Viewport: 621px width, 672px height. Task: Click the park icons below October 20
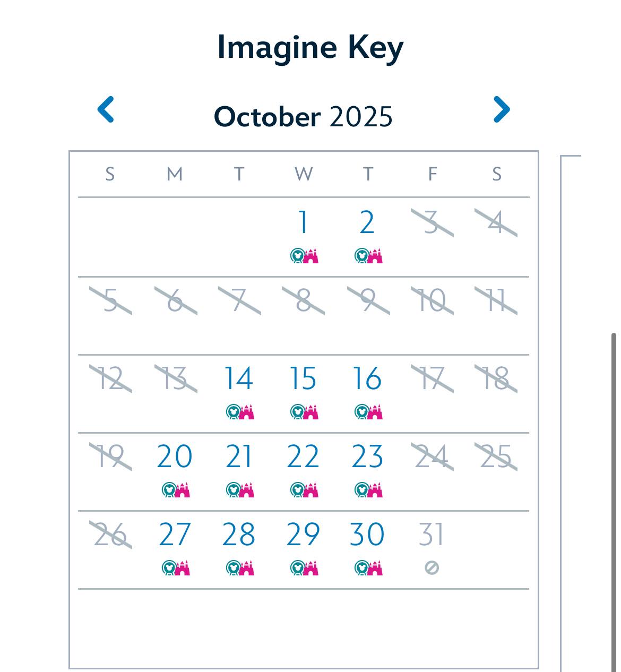(x=176, y=489)
